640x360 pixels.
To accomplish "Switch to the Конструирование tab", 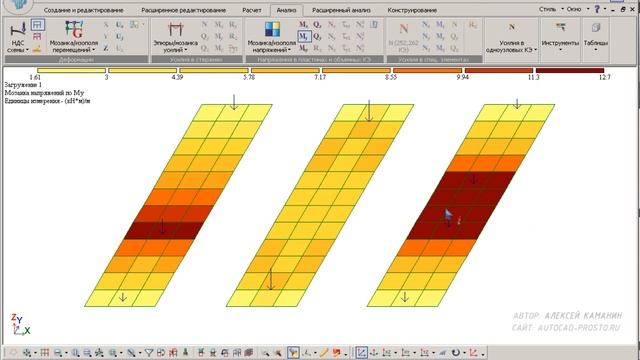I will coord(412,10).
